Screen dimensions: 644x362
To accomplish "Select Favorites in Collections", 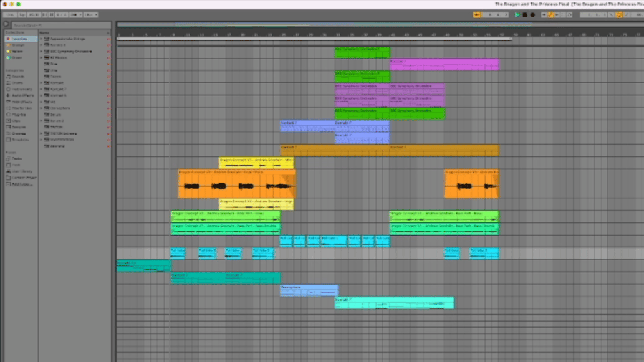I will 19,39.
